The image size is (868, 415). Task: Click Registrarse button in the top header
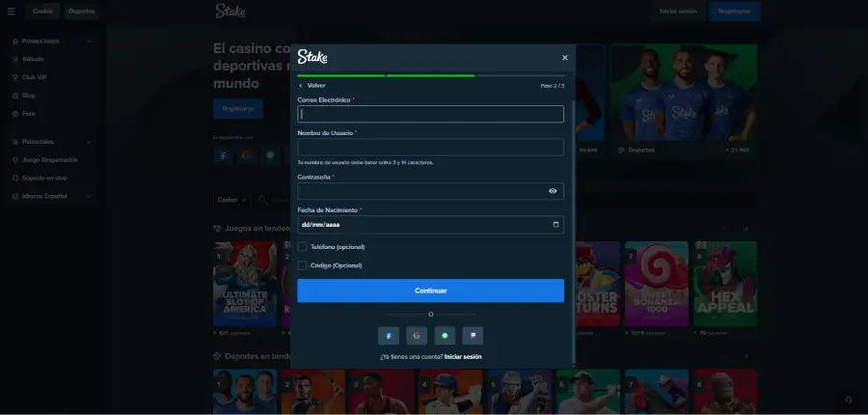[735, 11]
